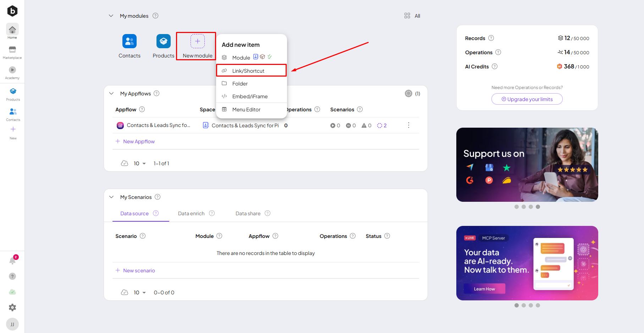Click the notifications bell icon
644x333 pixels.
pos(12,261)
